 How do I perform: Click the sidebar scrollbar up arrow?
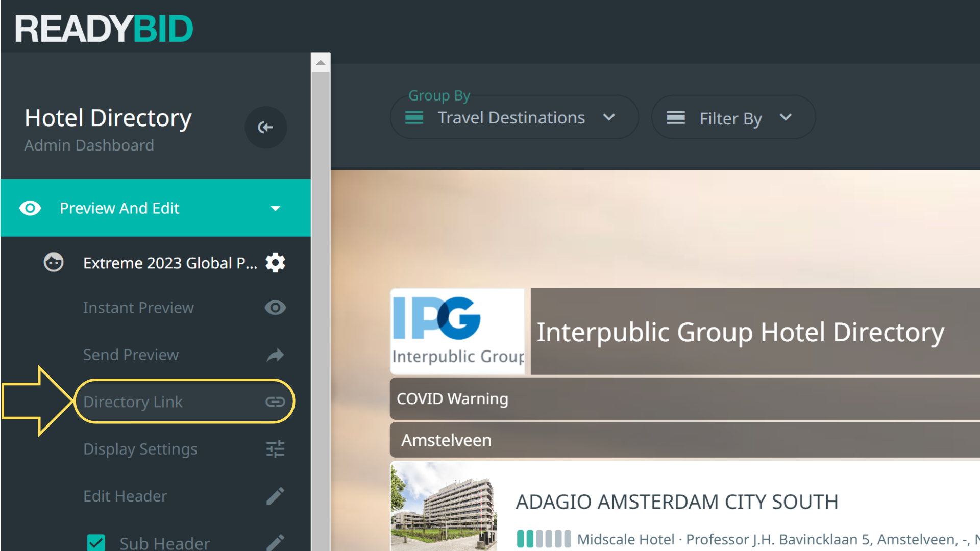point(321,63)
